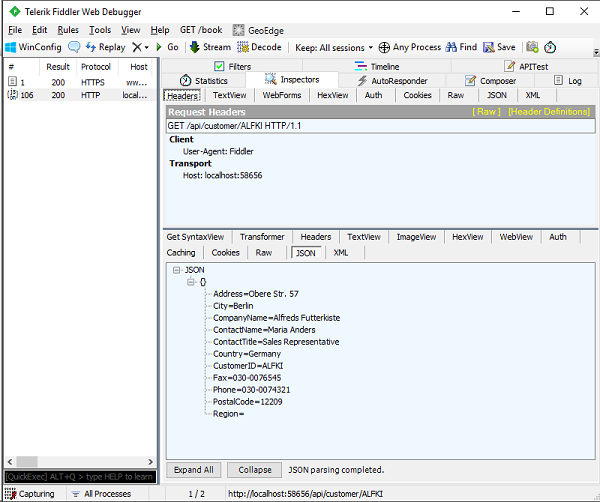Open the Help menu
600x502 pixels.
click(x=160, y=30)
